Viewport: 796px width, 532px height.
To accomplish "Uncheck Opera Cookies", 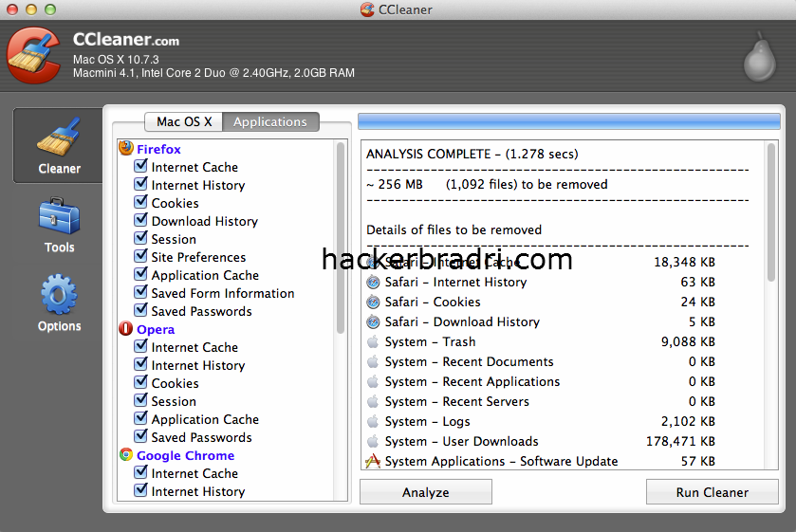I will point(140,382).
